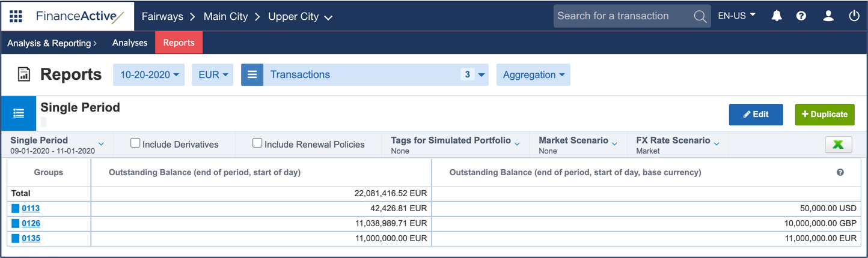This screenshot has width=868, height=258.
Task: Click the power logout icon
Action: [854, 16]
